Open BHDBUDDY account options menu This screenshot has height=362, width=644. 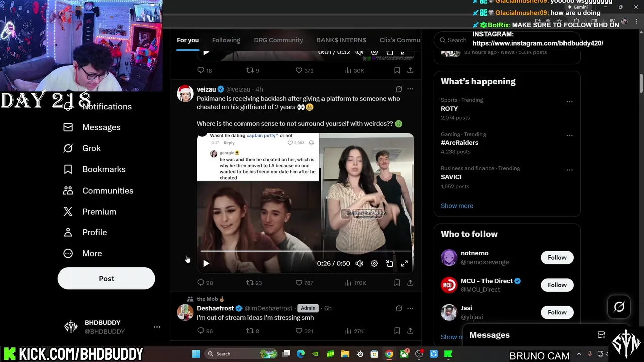pos(157,327)
